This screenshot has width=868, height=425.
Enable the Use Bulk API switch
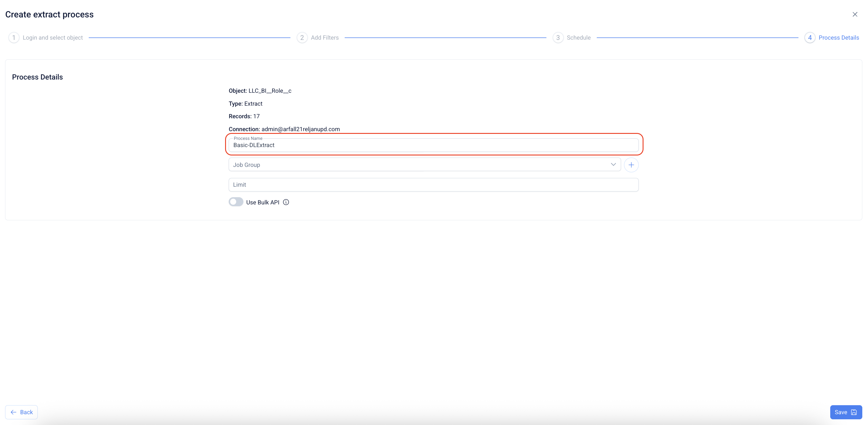point(236,202)
